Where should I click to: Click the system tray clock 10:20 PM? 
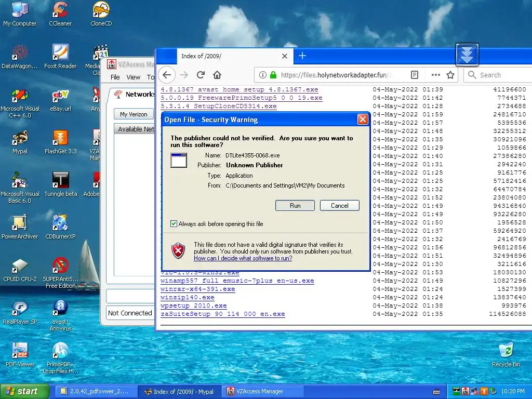tap(513, 392)
